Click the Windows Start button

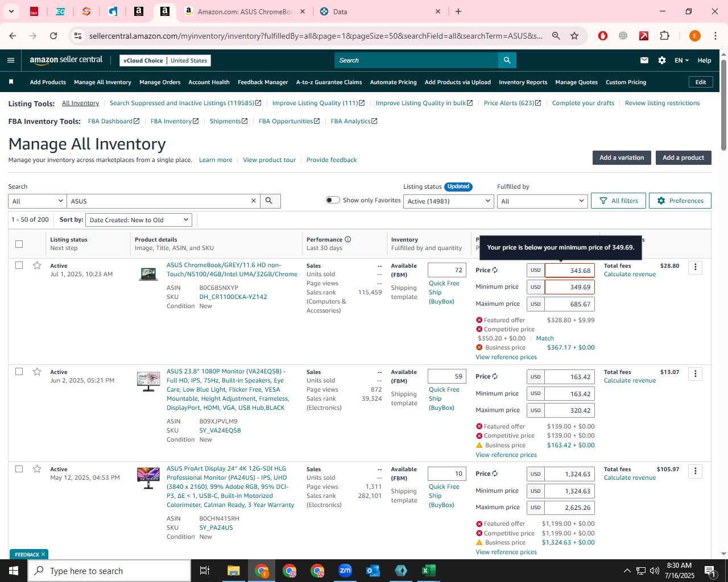[x=14, y=571]
